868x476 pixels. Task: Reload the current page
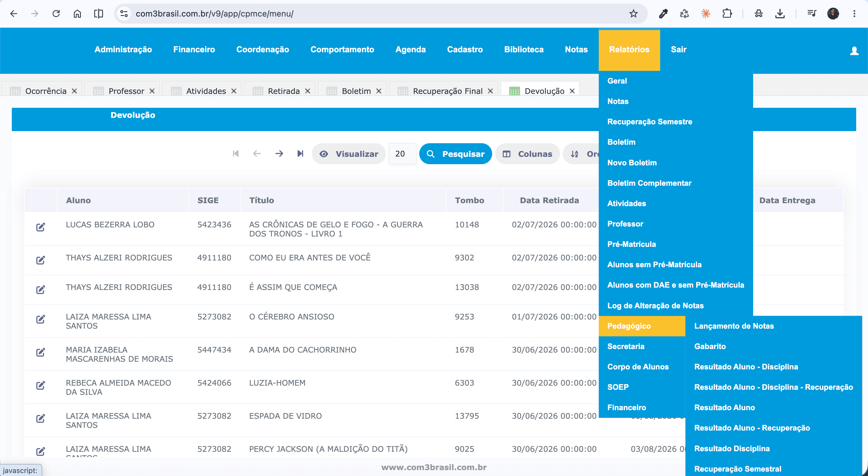click(x=56, y=14)
